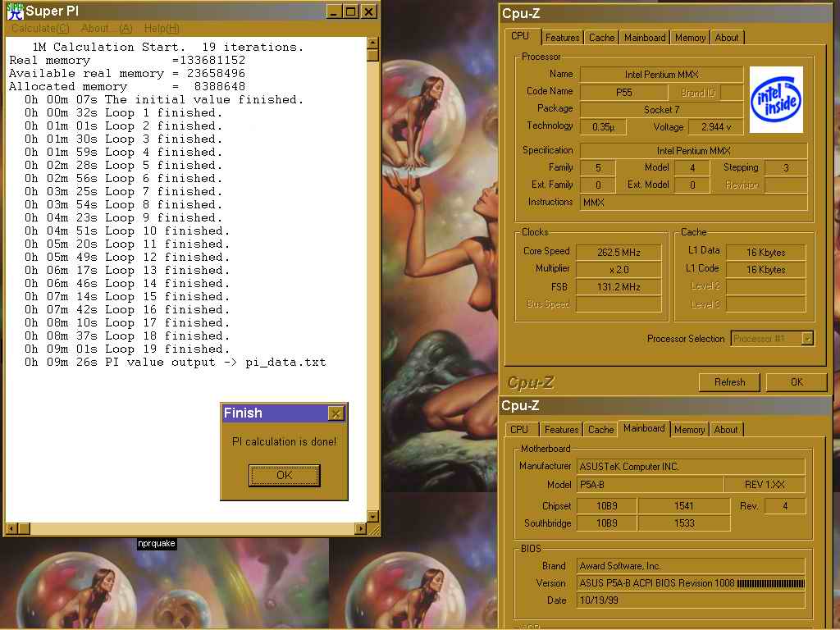Click the BIOS Brand field Award Software, Inc.
This screenshot has width=840, height=630.
[x=691, y=566]
